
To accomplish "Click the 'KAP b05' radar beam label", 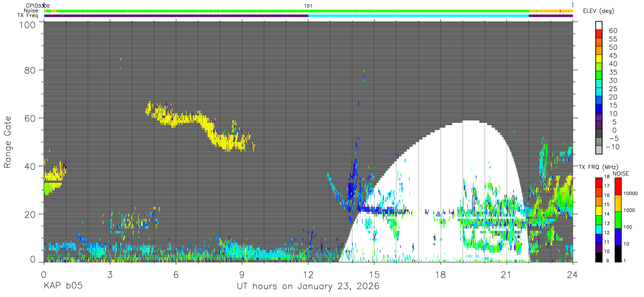I will point(62,286).
